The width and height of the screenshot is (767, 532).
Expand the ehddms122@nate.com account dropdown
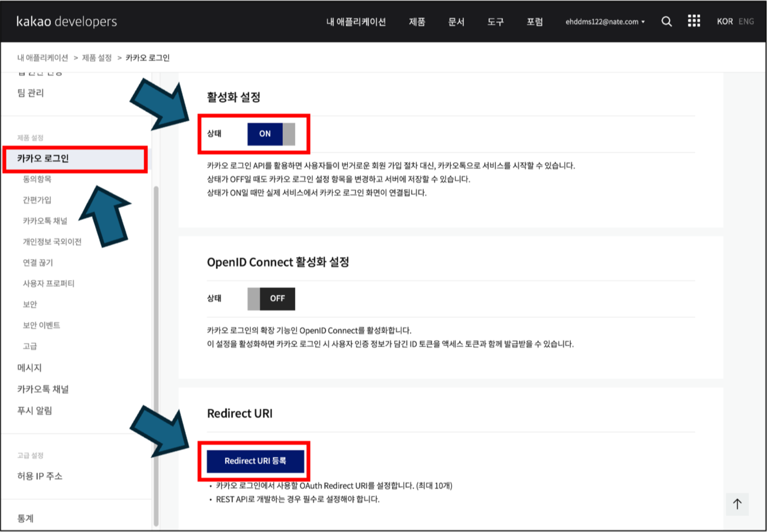pos(605,22)
